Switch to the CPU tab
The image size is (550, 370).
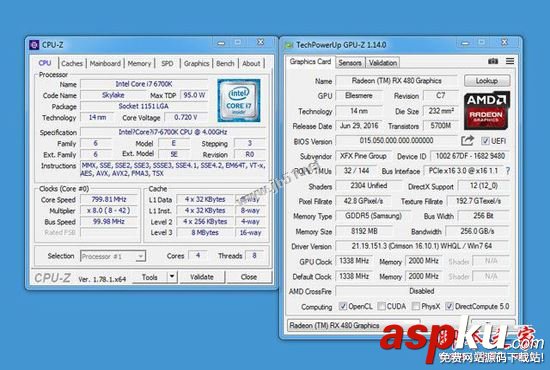(x=45, y=63)
